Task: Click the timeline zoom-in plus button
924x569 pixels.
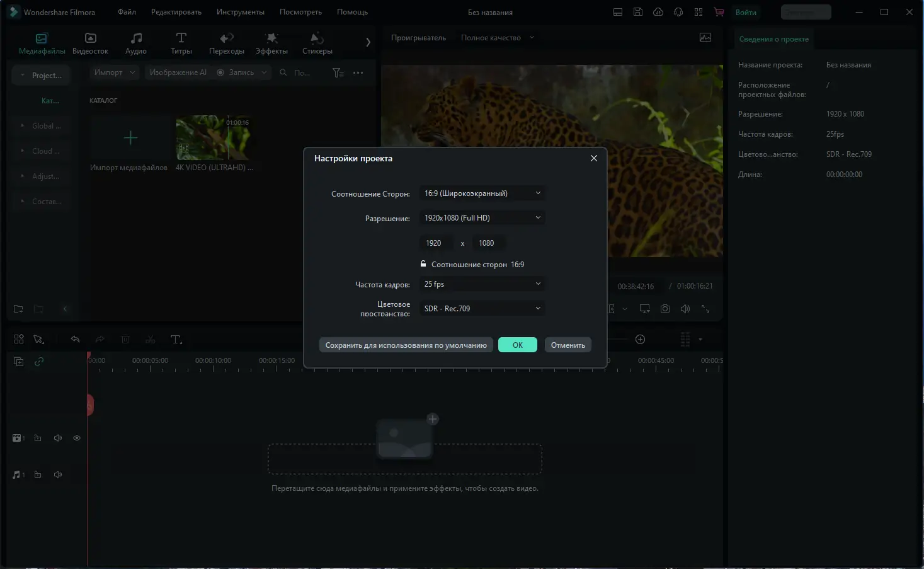Action: coord(640,340)
